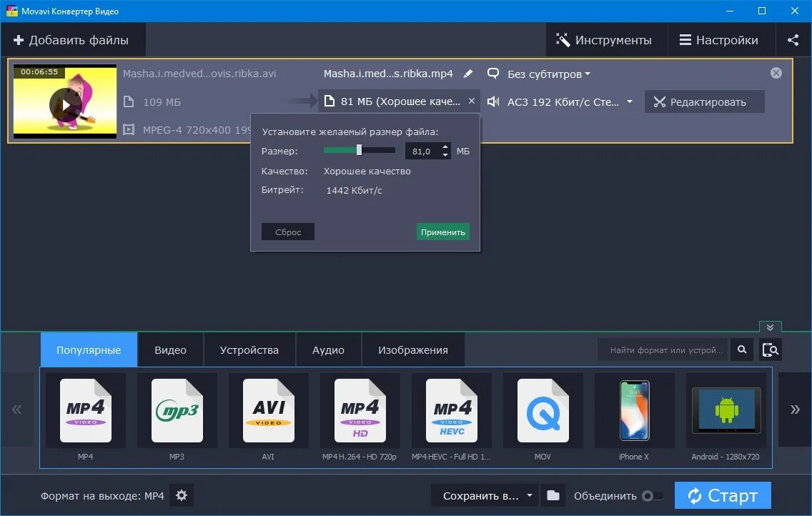Rename the output file via pencil icon

point(468,73)
